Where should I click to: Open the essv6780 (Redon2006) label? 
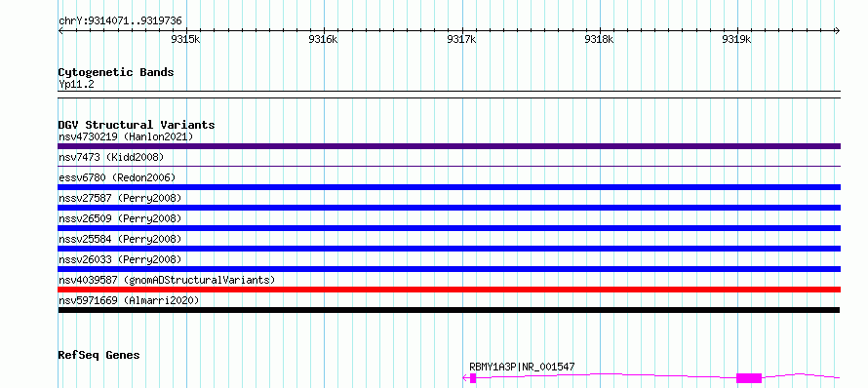click(x=117, y=177)
